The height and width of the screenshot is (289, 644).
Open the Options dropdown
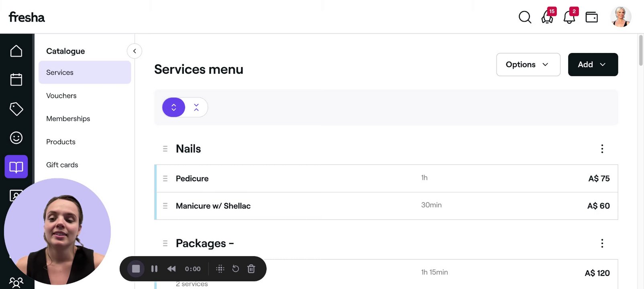pyautogui.click(x=528, y=65)
